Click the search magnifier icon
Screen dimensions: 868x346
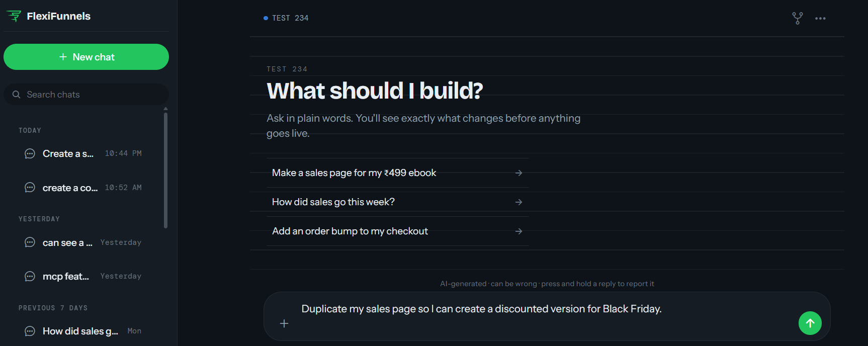coord(17,95)
